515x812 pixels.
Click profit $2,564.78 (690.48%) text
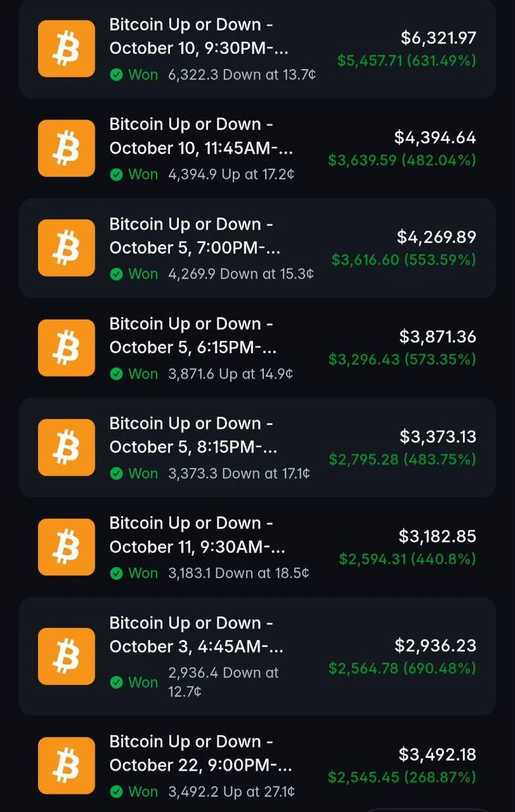coord(403,669)
